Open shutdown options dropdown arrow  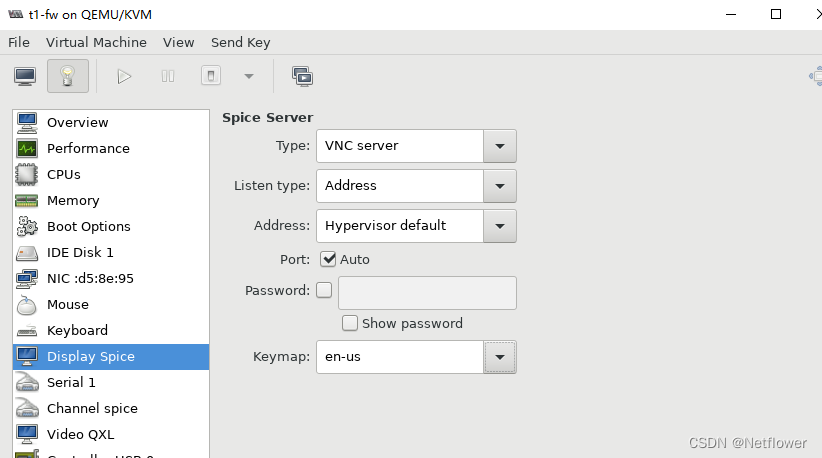[249, 77]
